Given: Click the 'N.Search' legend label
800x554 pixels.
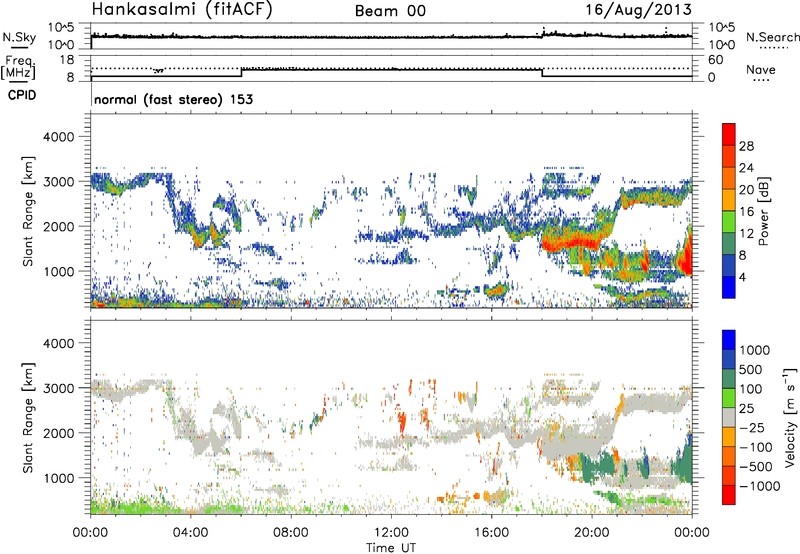Looking at the screenshot, I should (772, 37).
